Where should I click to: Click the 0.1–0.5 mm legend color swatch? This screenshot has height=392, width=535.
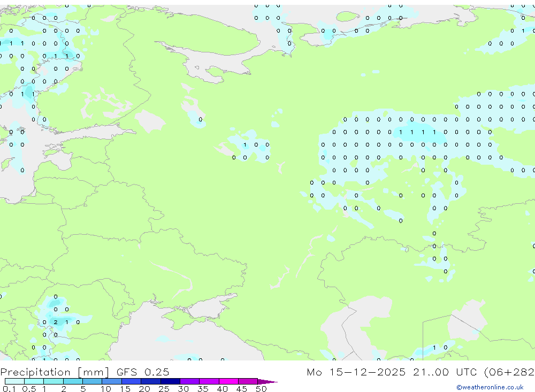14,381
